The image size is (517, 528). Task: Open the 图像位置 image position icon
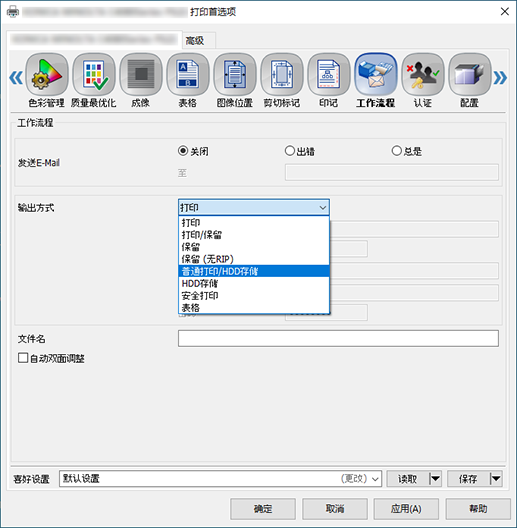(x=235, y=75)
